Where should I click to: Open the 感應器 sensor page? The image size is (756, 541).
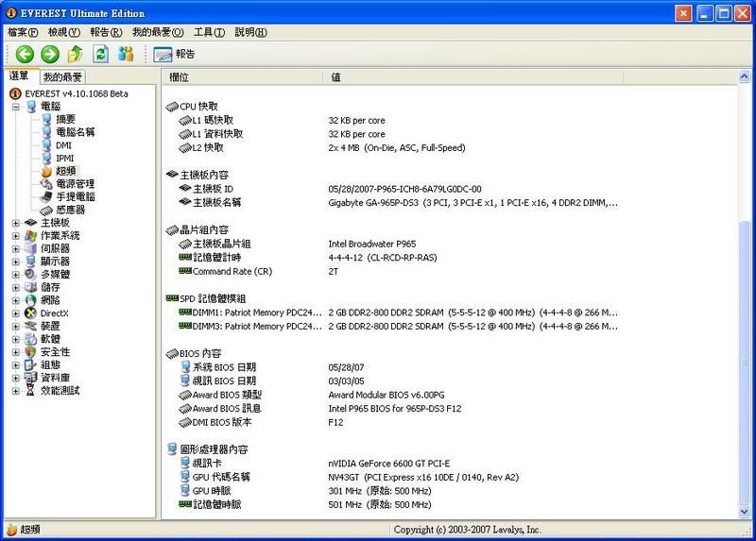[71, 210]
